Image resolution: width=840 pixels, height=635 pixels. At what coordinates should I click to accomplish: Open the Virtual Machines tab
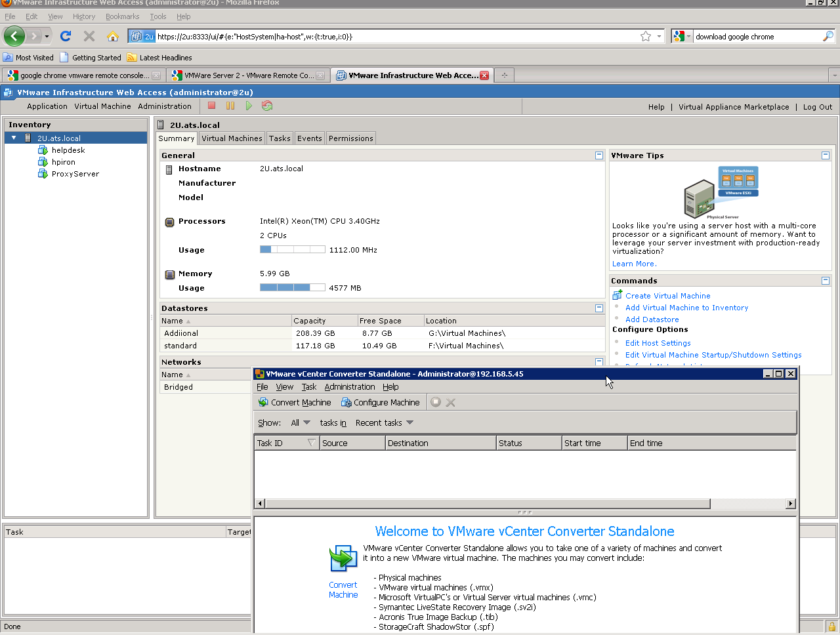click(x=232, y=138)
